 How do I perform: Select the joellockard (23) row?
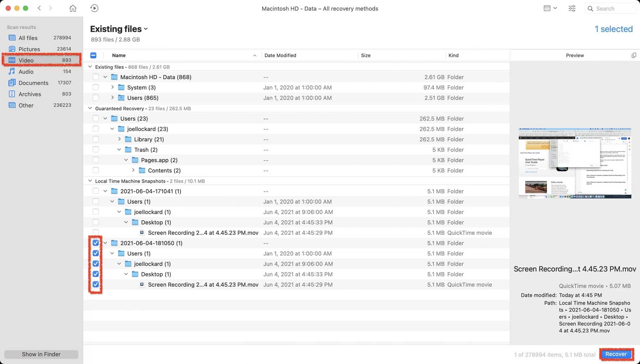(296, 129)
